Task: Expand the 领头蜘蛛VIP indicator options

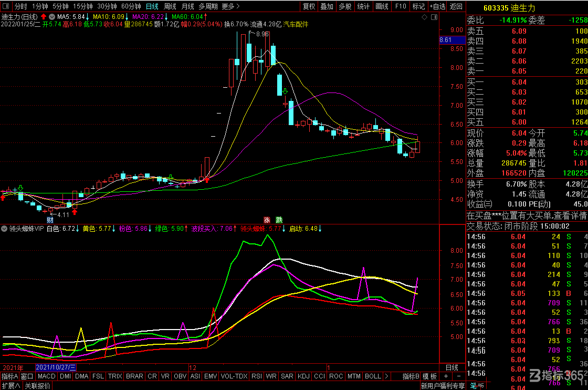Action: [x=5, y=229]
